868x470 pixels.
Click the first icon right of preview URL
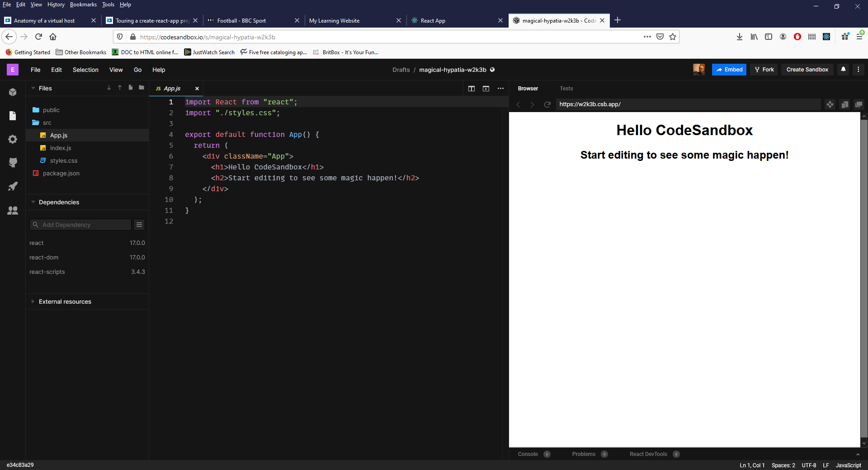(x=830, y=104)
